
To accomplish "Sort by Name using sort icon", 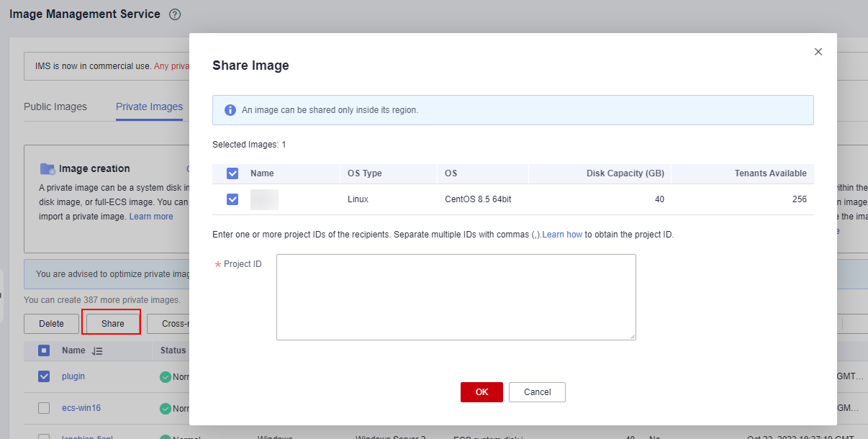I will 98,351.
